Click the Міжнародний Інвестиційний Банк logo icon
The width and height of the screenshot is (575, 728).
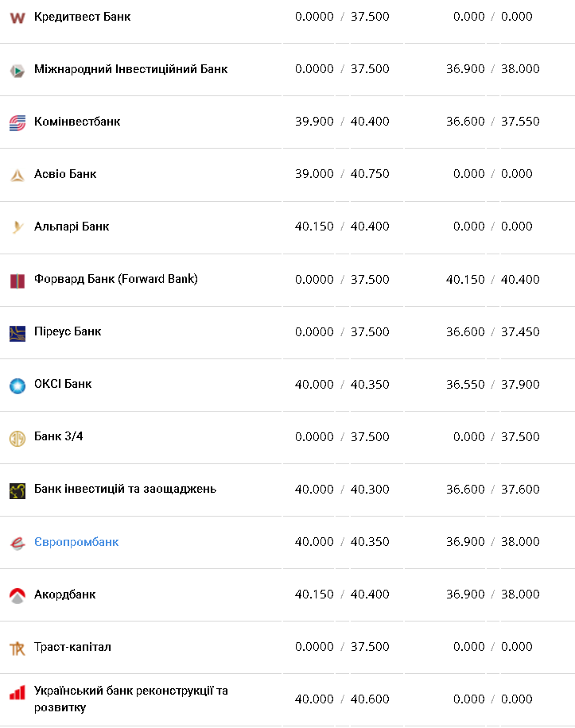(17, 70)
